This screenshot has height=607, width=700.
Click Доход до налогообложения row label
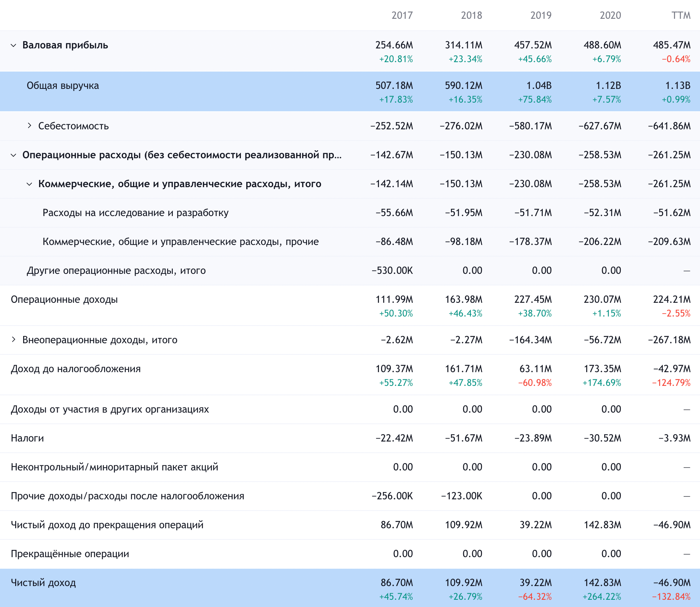tap(76, 369)
